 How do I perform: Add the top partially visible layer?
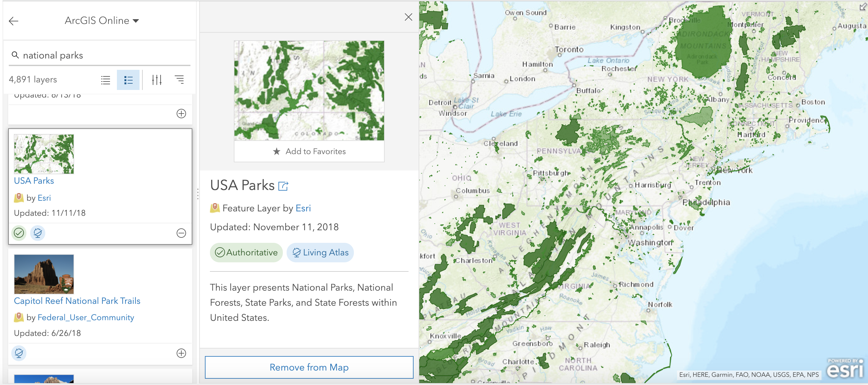click(x=181, y=114)
